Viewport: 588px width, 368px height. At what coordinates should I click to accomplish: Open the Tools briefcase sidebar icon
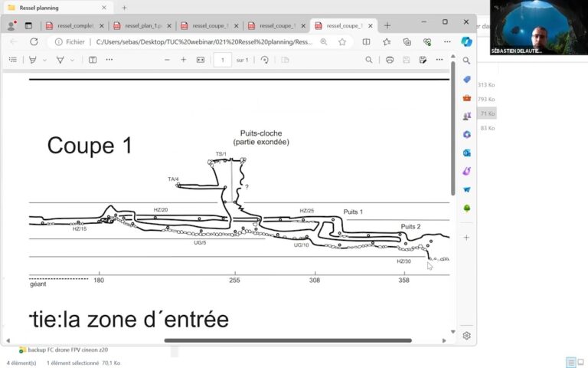[466, 98]
